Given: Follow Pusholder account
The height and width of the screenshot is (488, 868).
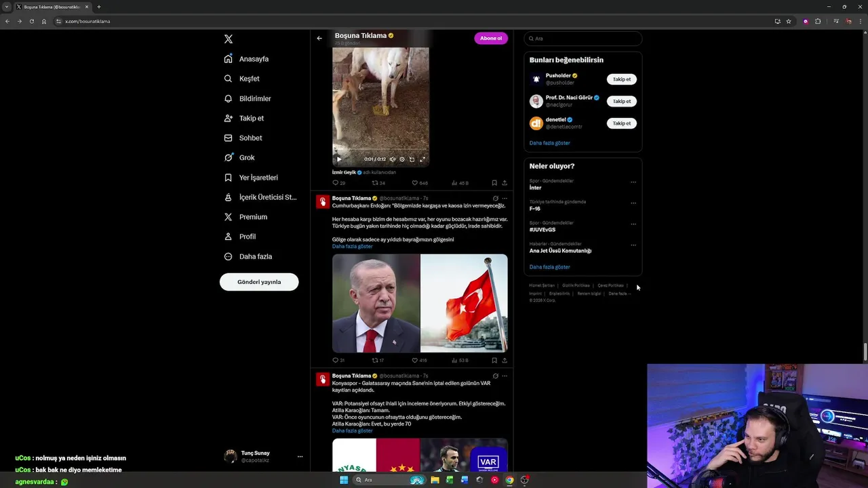Looking at the screenshot, I should pos(622,79).
